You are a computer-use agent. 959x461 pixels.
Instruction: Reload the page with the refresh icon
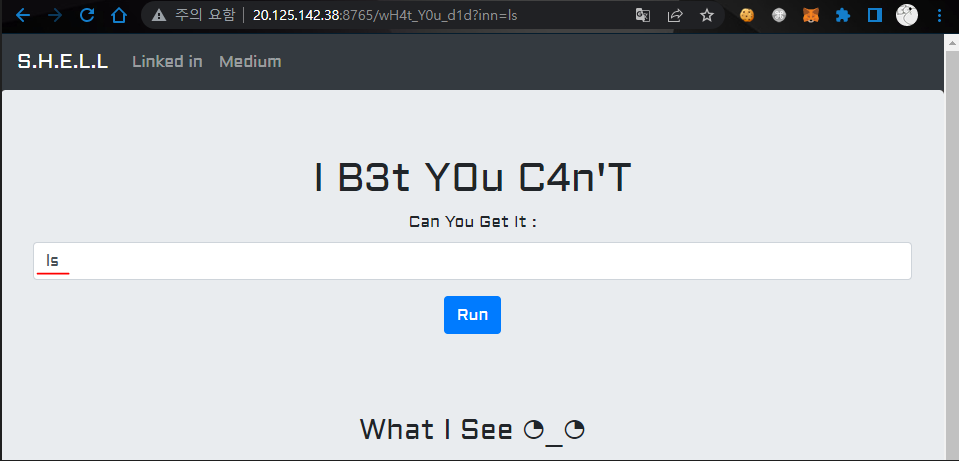click(x=87, y=15)
